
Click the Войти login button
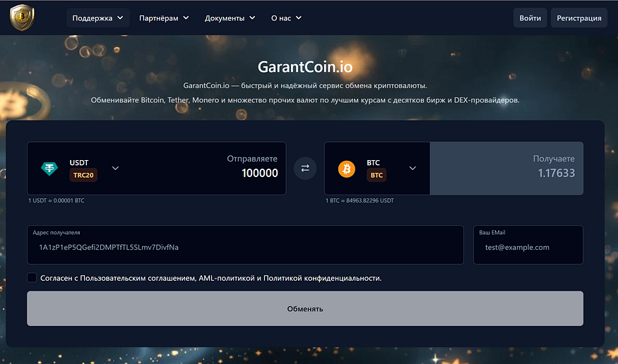(530, 18)
